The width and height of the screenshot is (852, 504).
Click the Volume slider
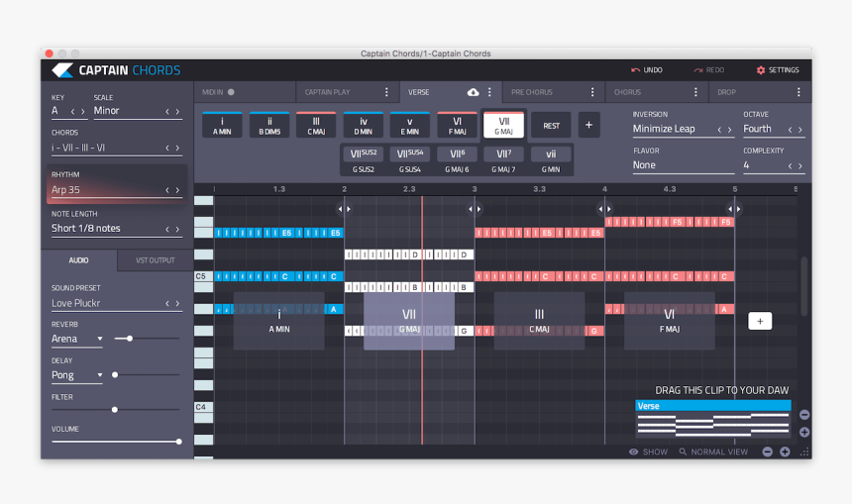116,442
